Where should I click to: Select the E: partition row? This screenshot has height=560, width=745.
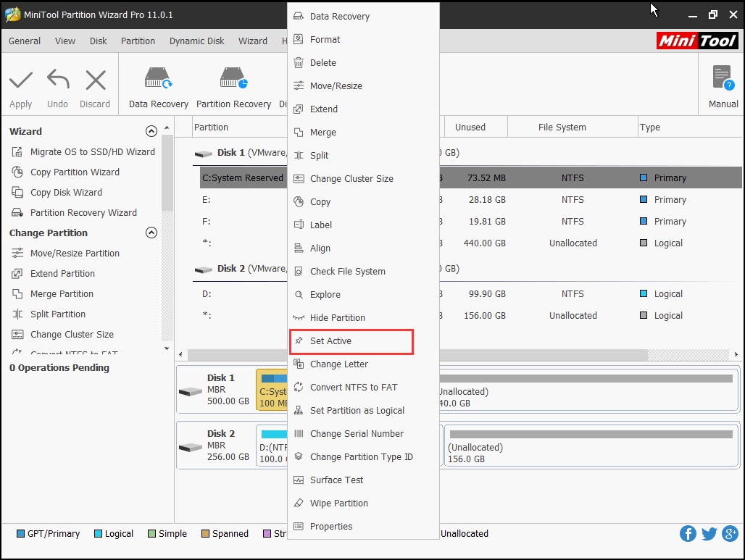[x=470, y=199]
